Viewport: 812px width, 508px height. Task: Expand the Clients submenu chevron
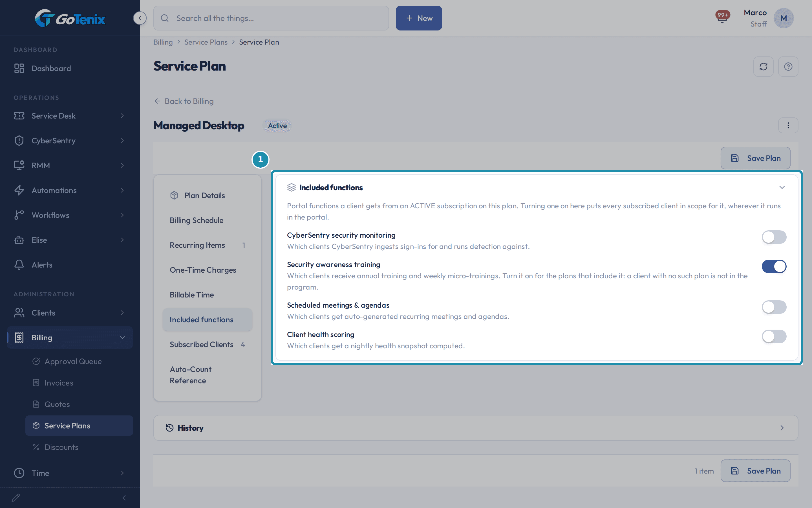coord(122,312)
